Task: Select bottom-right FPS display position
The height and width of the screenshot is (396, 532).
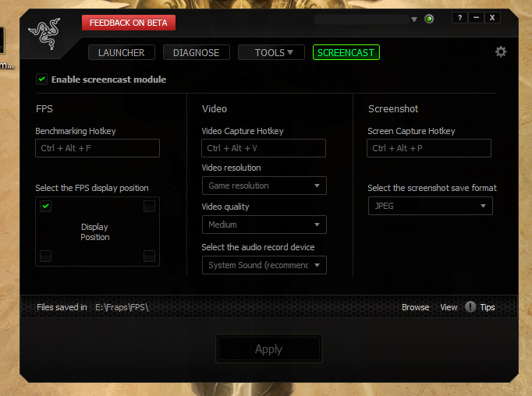Action: (x=149, y=256)
